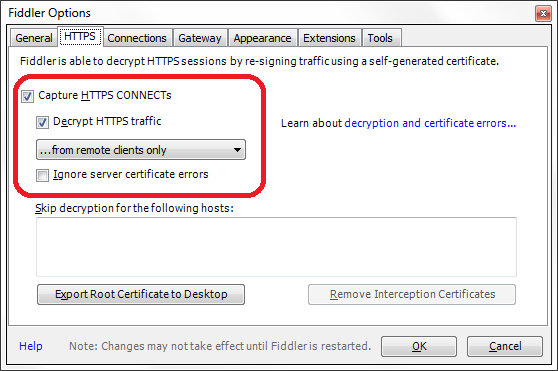Uncheck Capture HTTPS CONNECTs
Screen dimensions: 558x371
(27, 96)
